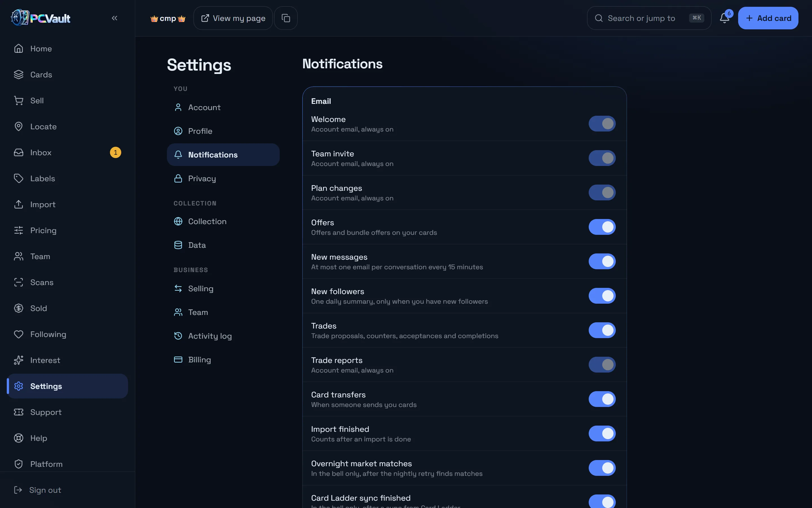The width and height of the screenshot is (812, 508).
Task: Click the Collection globe icon in Settings
Action: (178, 222)
